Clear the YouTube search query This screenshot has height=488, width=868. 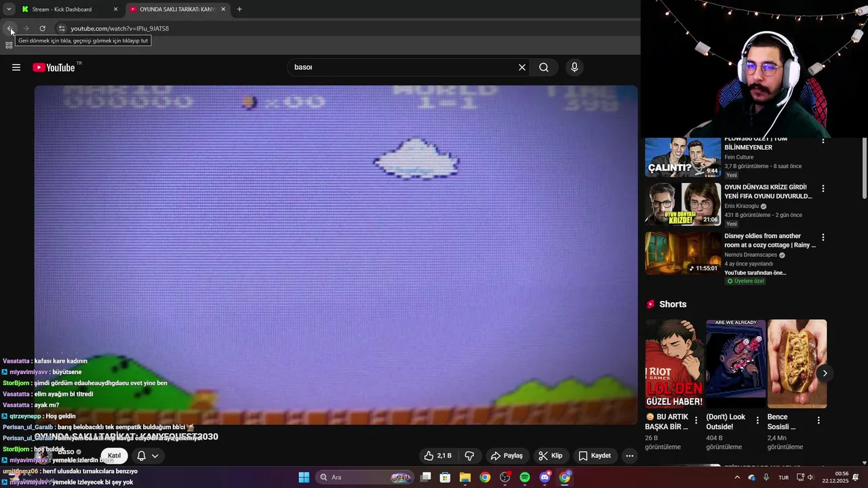(x=522, y=67)
